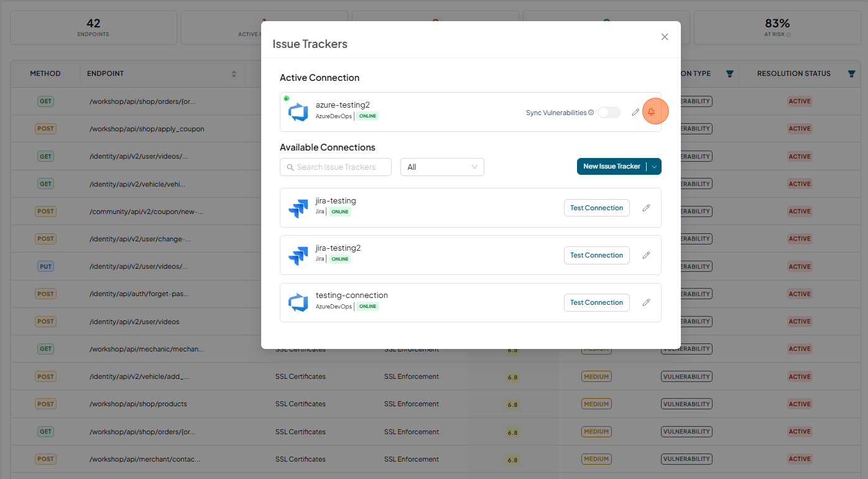868x479 pixels.
Task: Click the pencil edit icon for jira-testing2
Action: coord(646,255)
